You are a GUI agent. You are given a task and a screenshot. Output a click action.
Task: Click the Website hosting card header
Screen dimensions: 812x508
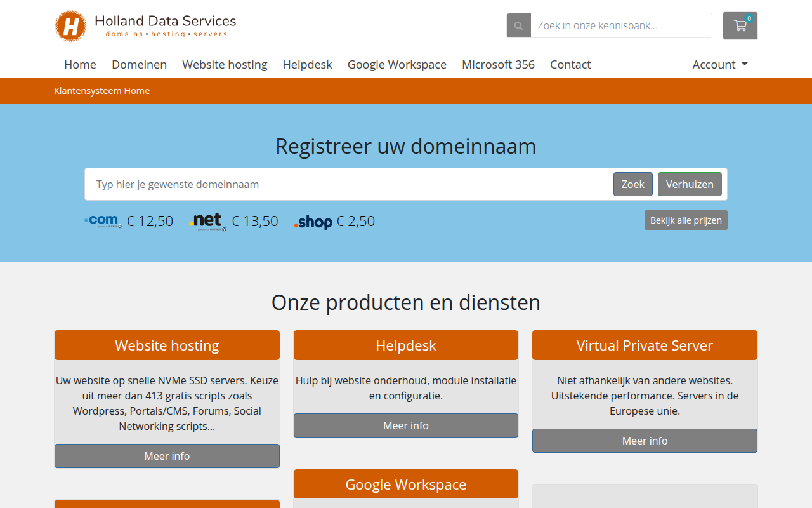pyautogui.click(x=167, y=345)
